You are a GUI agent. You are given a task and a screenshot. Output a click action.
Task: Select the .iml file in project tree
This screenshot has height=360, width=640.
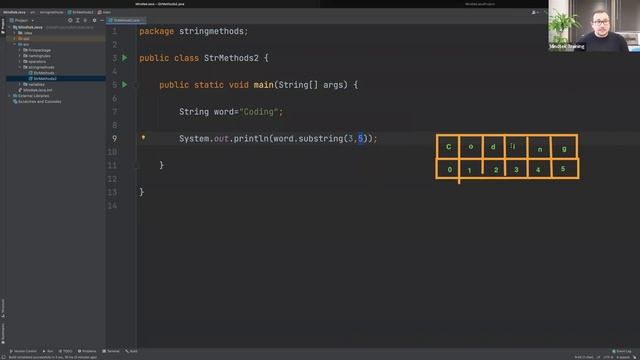(36, 90)
